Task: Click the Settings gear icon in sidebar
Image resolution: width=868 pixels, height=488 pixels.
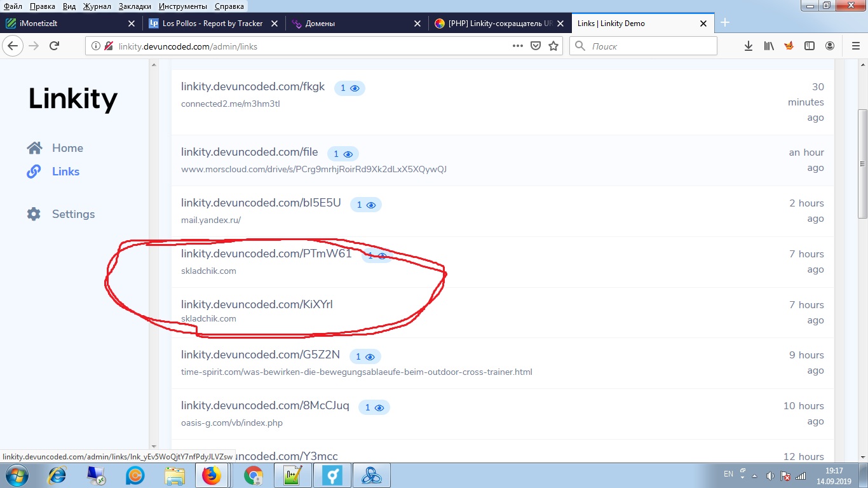Action: click(x=34, y=214)
